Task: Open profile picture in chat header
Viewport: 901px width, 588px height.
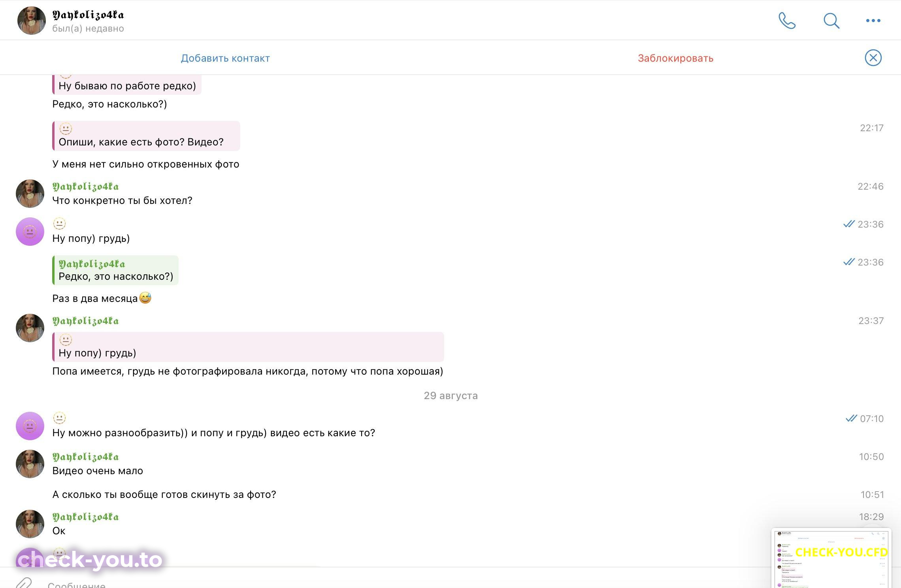Action: [32, 21]
